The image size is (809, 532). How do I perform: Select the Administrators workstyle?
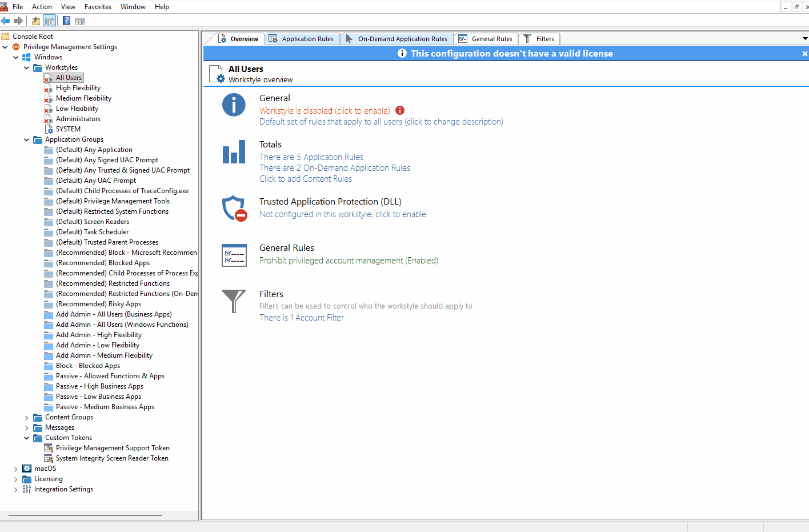coord(78,119)
